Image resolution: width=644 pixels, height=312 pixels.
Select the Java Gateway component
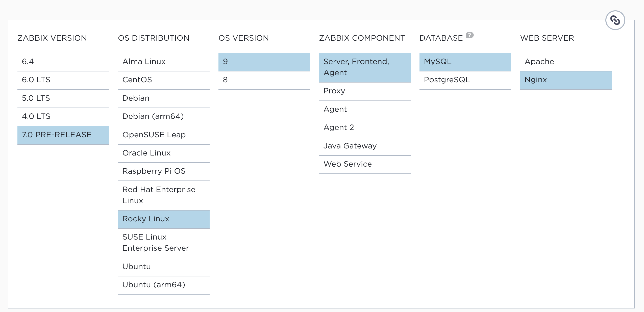tap(364, 146)
